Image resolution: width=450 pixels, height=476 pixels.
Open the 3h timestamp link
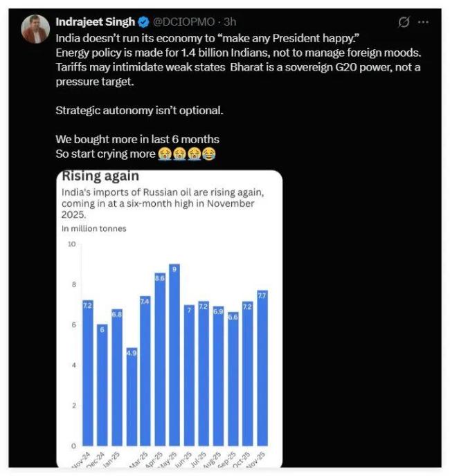click(231, 22)
